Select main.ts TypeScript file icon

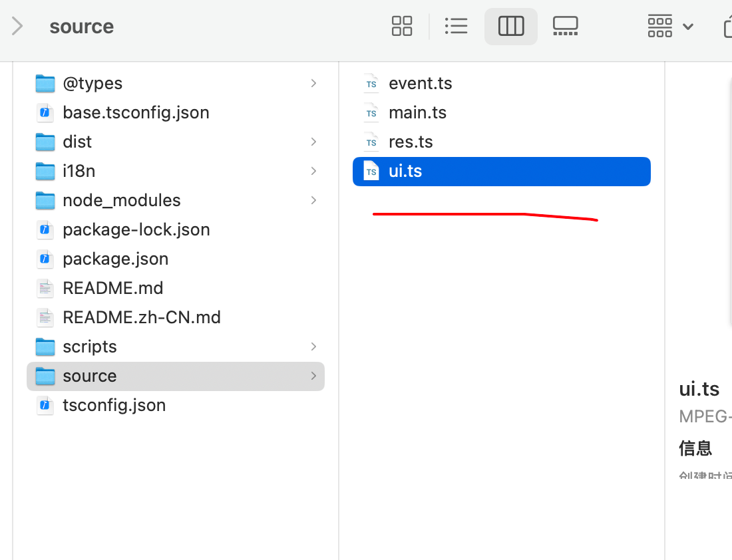(x=371, y=112)
